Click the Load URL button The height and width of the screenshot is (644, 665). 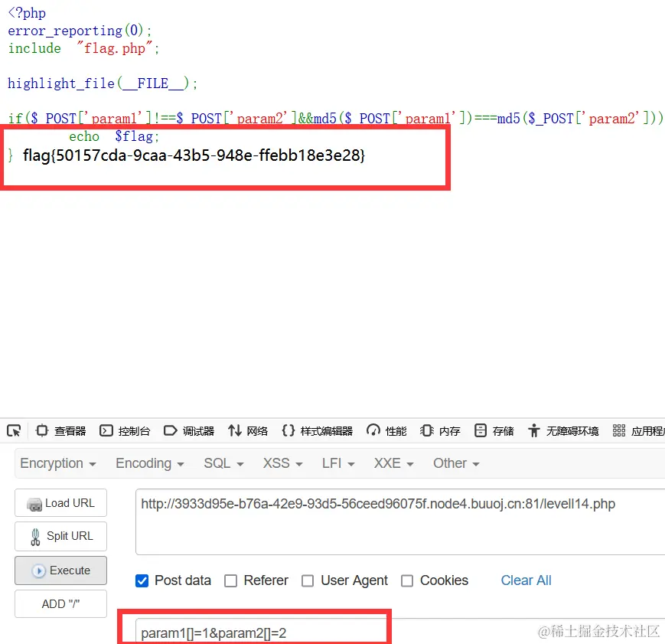[x=60, y=502]
